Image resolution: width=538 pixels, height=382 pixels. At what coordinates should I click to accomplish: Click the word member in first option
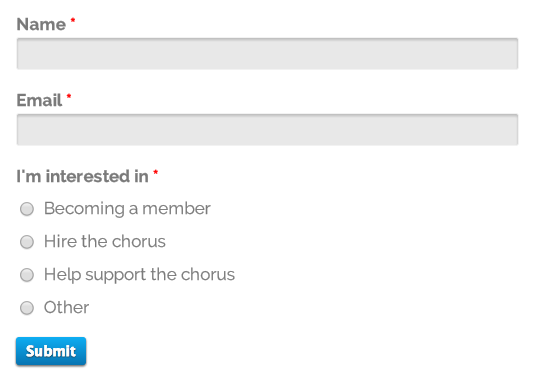tap(176, 209)
